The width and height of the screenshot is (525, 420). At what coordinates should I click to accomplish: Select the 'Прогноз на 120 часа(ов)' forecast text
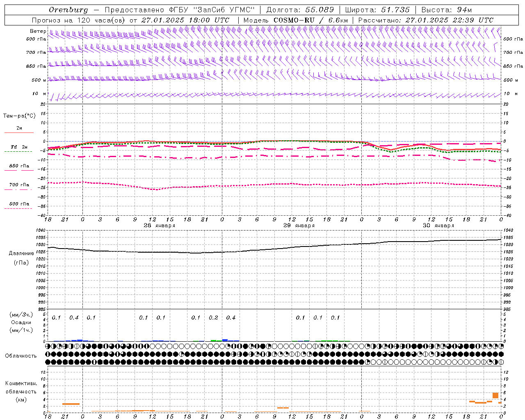pyautogui.click(x=79, y=20)
